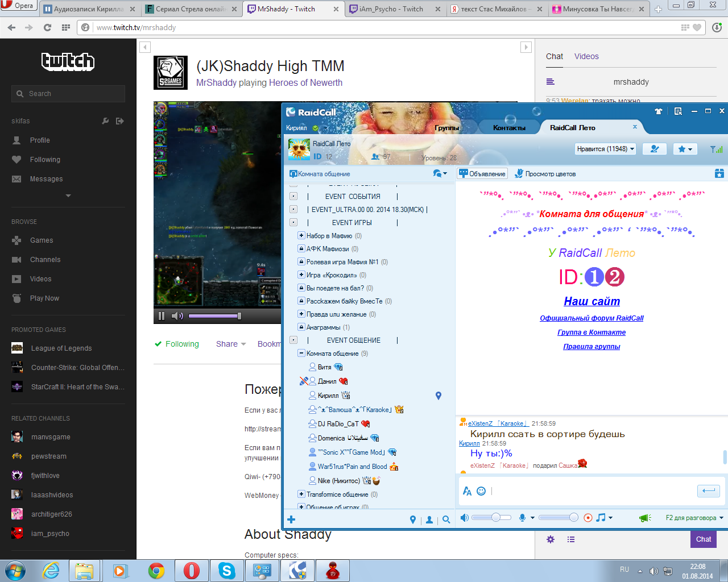The height and width of the screenshot is (582, 728).
Task: Collapse the Комната общение (9) channel
Action: tap(301, 353)
